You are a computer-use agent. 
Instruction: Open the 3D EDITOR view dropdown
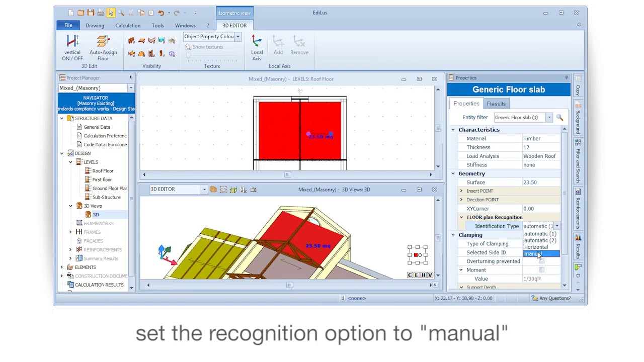[x=204, y=190]
